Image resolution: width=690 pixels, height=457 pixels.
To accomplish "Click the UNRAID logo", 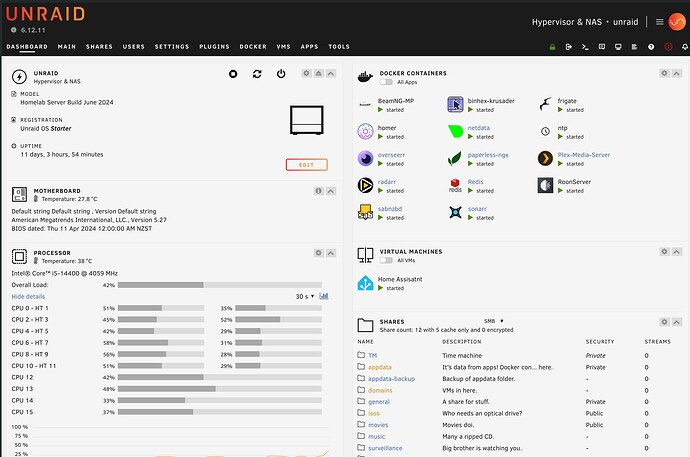I will [45, 14].
